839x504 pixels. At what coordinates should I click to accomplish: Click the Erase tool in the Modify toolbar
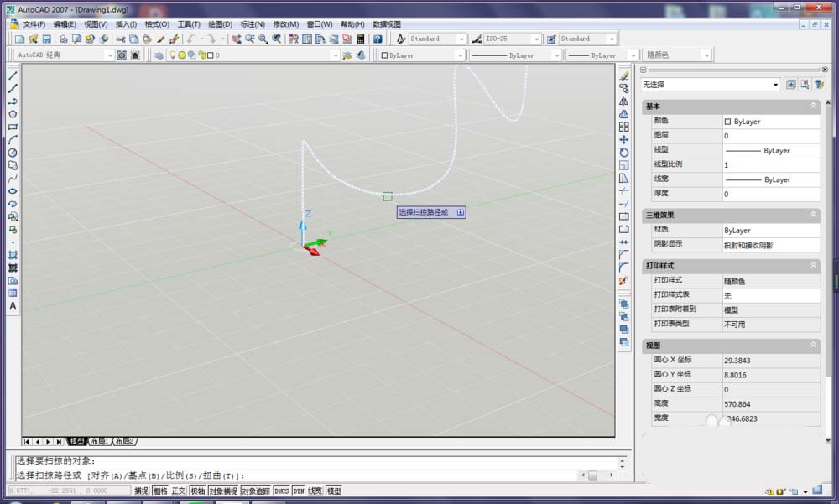tap(623, 75)
